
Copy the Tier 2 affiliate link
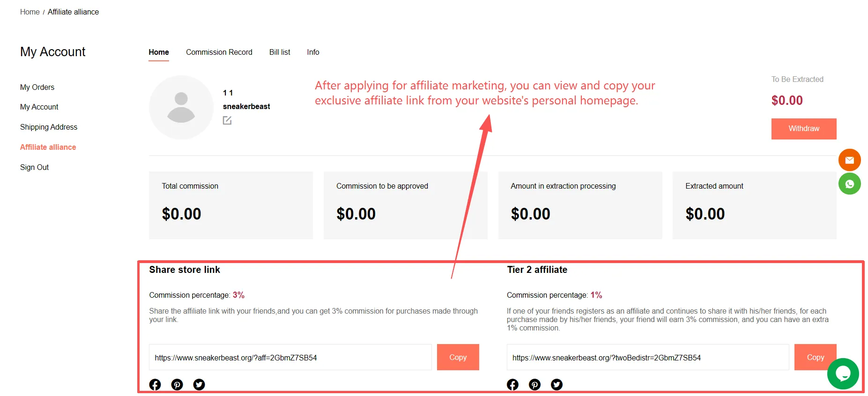click(x=815, y=357)
